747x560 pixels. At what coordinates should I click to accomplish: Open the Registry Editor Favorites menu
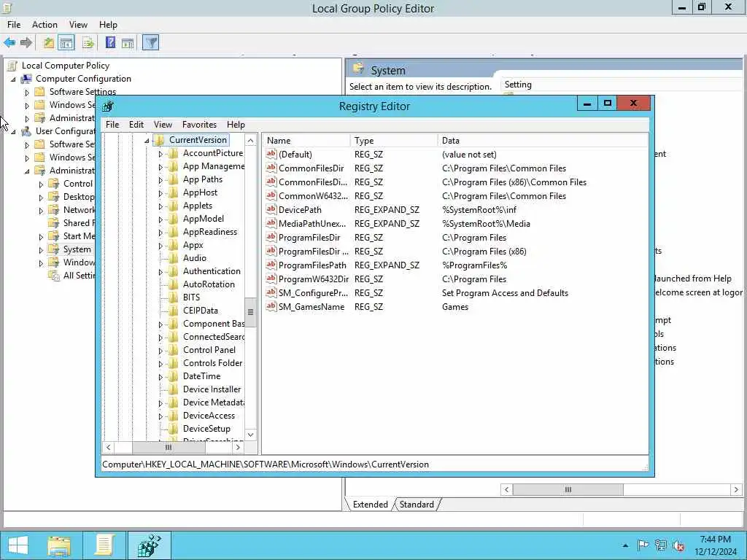199,125
